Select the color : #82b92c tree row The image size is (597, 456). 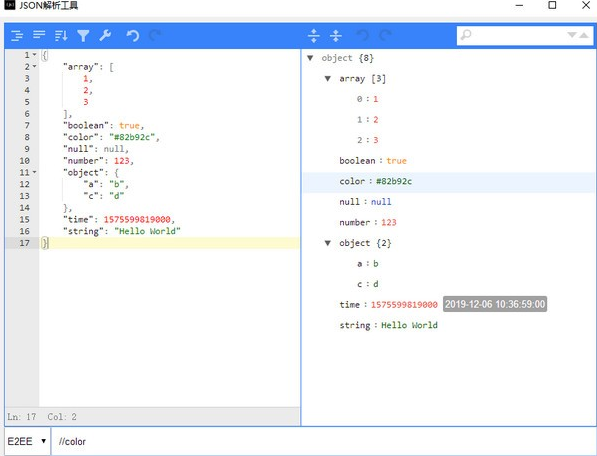(449, 181)
